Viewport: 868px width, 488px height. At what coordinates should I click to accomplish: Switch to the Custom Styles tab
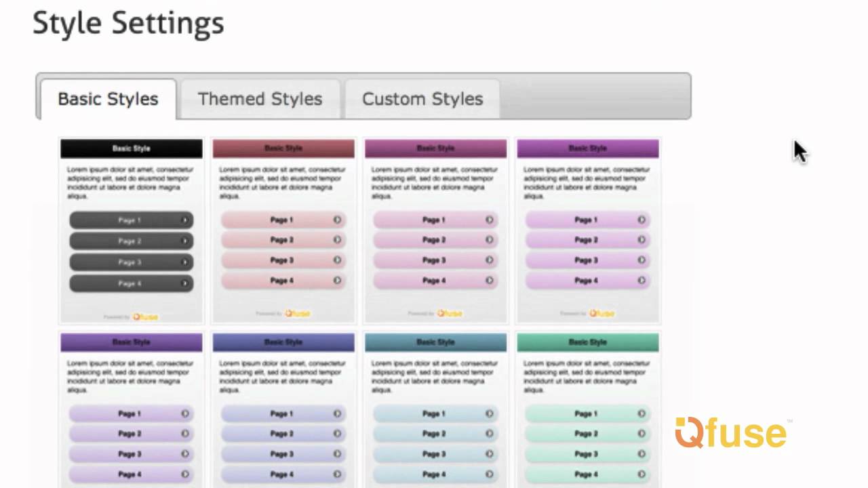[x=422, y=99]
